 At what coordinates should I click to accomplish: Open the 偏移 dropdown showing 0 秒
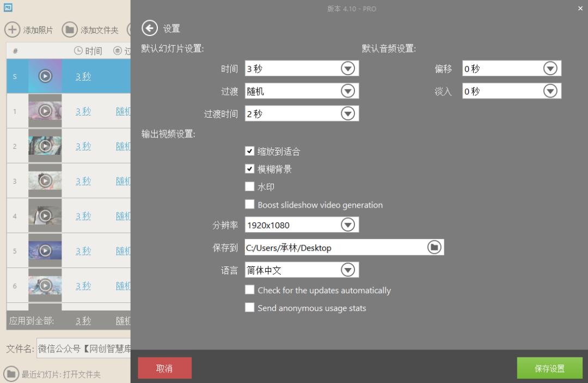(x=511, y=68)
